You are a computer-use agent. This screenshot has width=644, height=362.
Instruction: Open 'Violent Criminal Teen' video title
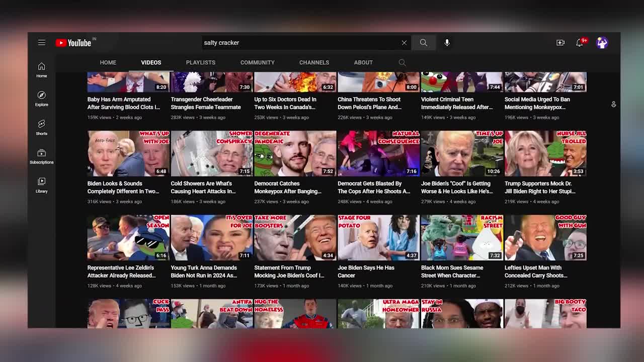click(457, 103)
